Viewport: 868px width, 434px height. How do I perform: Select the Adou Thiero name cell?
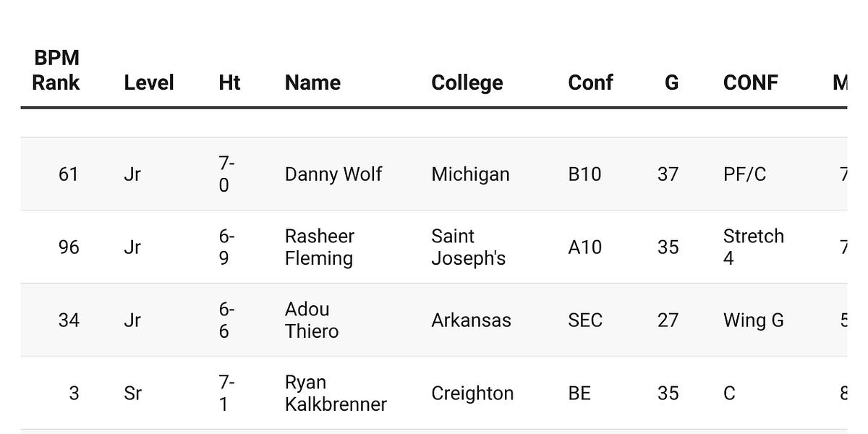tap(312, 320)
